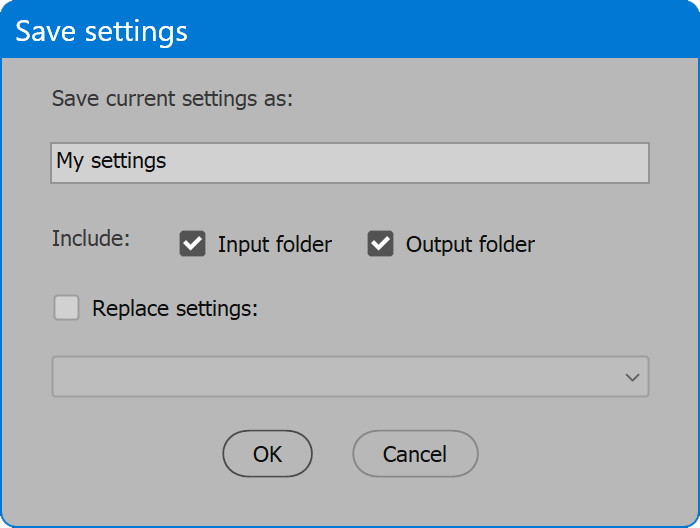Click the 'Include:' label

[x=91, y=238]
